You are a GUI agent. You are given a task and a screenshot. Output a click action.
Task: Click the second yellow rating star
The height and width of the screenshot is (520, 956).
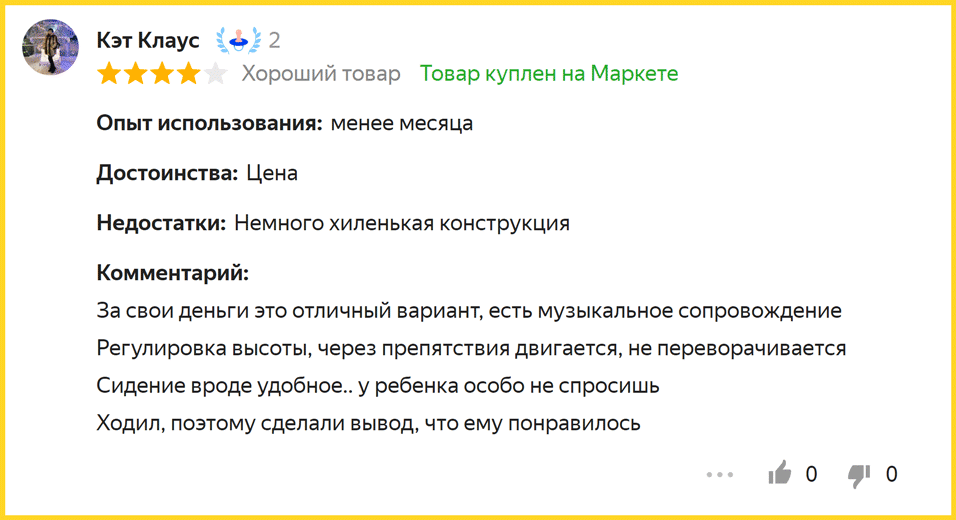tap(135, 74)
